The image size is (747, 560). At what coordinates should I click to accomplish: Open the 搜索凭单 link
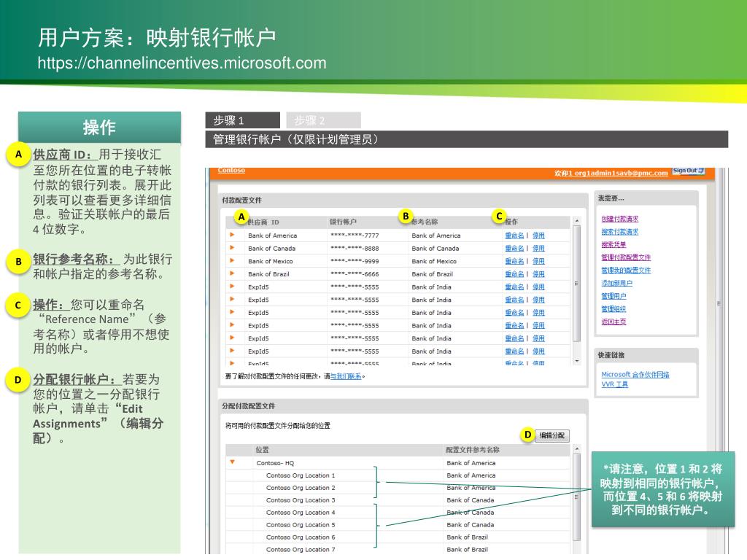[614, 244]
